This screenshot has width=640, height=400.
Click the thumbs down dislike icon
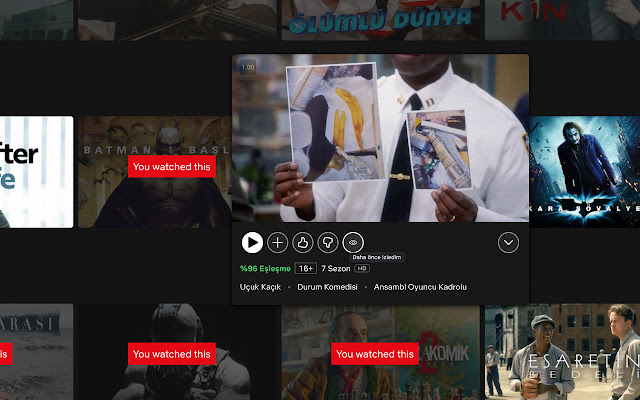point(328,242)
